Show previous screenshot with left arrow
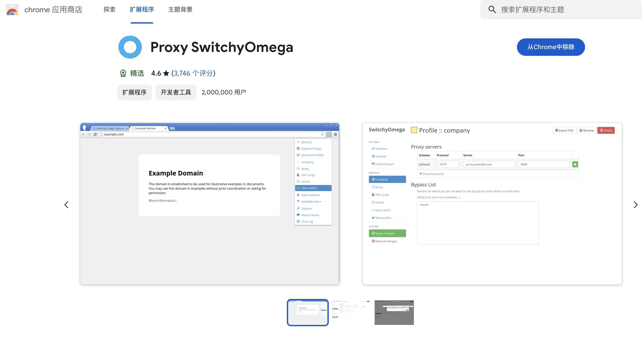 (x=66, y=205)
